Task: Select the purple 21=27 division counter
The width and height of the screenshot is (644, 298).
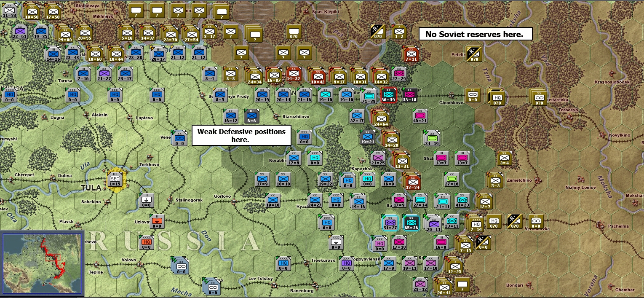Action: (x=104, y=74)
